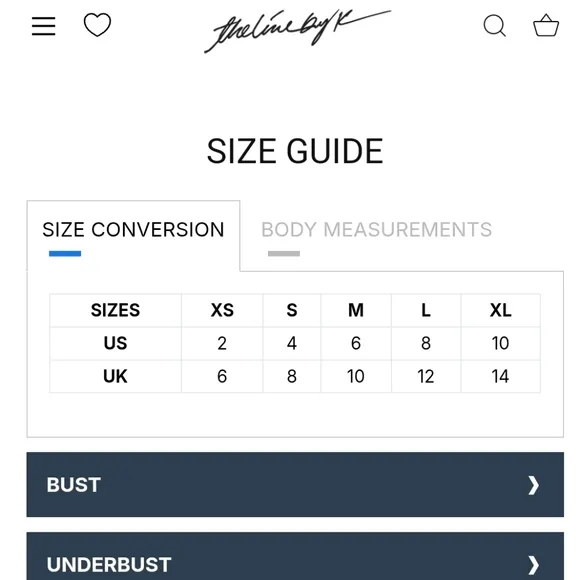Screen dimensions: 580x580
Task: Click the SIZE GUIDE heading
Action: pos(295,151)
